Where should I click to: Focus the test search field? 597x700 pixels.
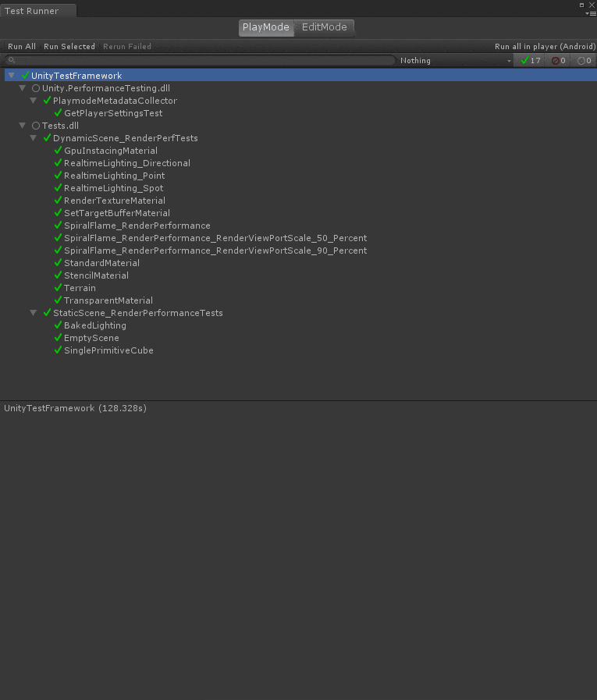coord(200,60)
